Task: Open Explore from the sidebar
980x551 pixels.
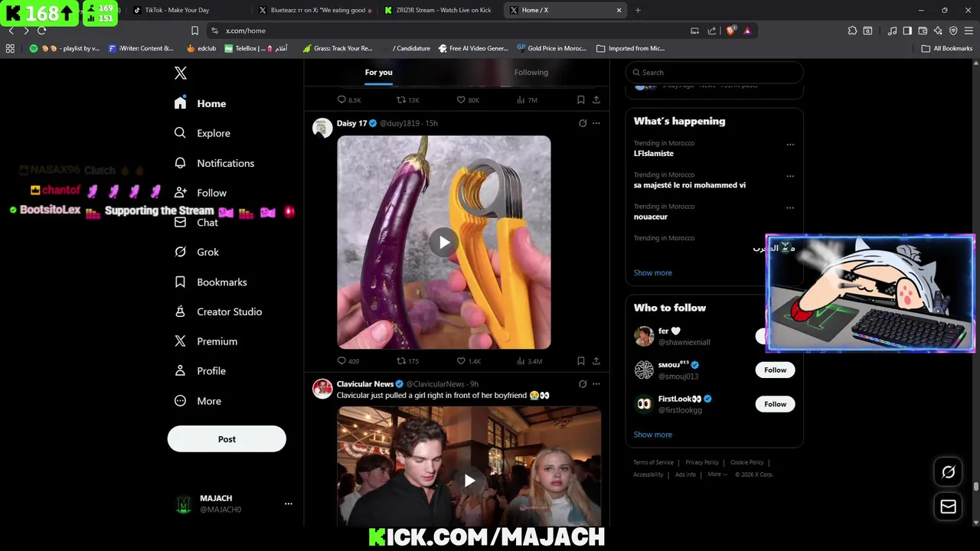Action: tap(202, 133)
